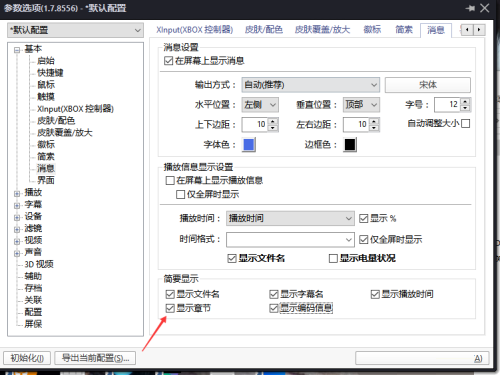Close the preferences dialog
This screenshot has height=375, width=500.
(485, 8)
